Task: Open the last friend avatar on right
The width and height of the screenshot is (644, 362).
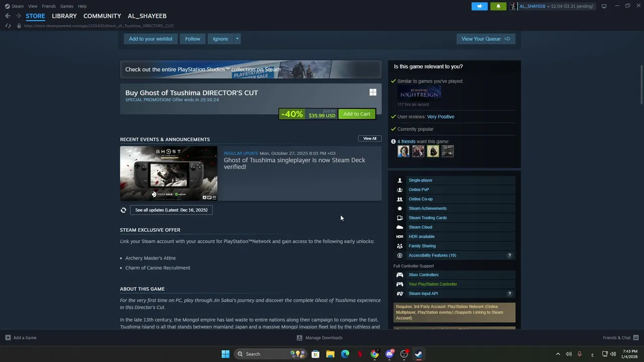Action: click(x=447, y=151)
